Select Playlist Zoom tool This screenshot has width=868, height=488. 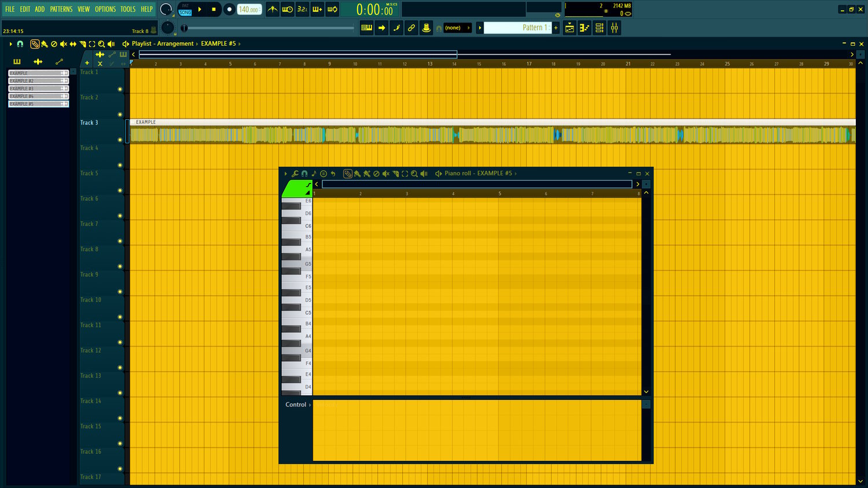click(101, 44)
